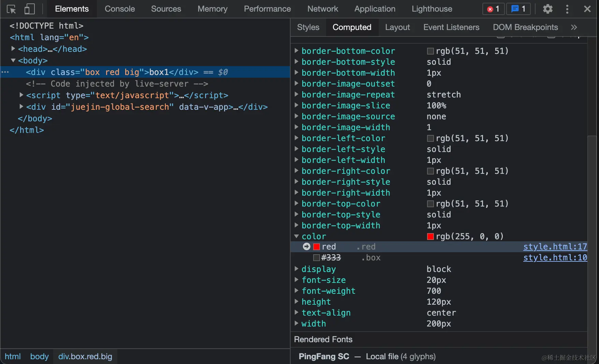Open the style.html:17 source link
The image size is (599, 364).
coord(555,246)
